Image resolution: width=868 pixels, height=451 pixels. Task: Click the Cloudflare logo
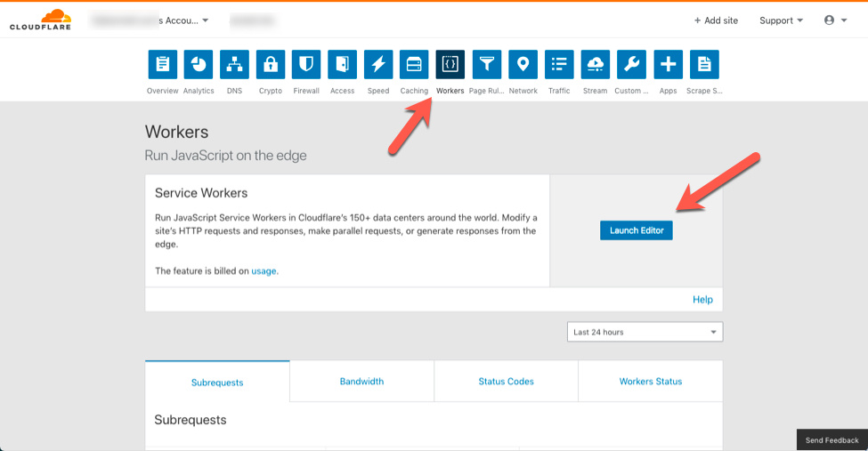[40, 20]
